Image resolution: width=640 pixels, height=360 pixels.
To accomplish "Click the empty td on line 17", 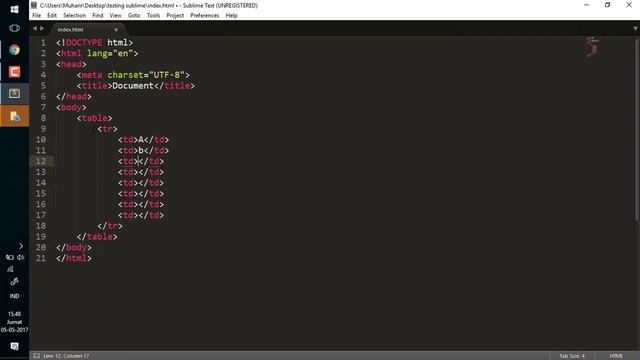I will (141, 215).
